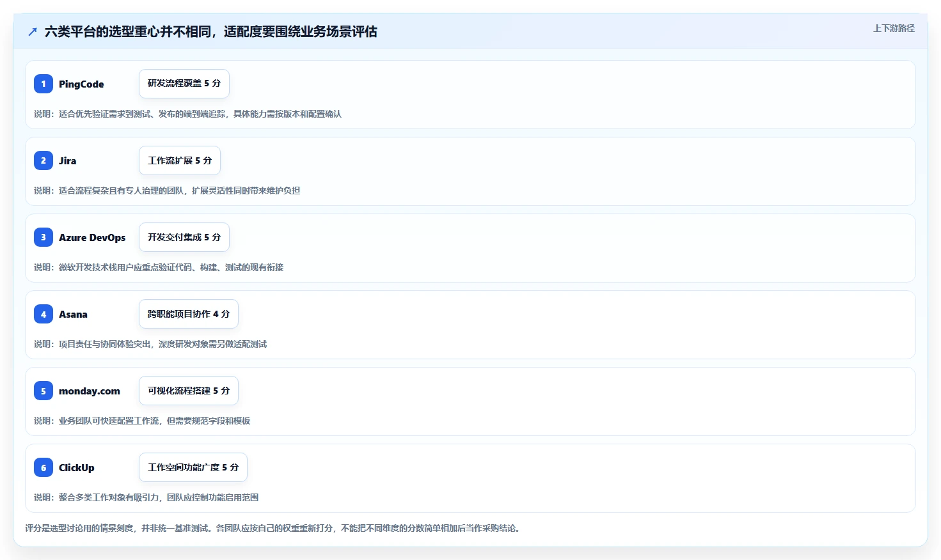
Task: Click the footer note starting 评分是选型讨论用的情景刻度
Action: point(274,528)
